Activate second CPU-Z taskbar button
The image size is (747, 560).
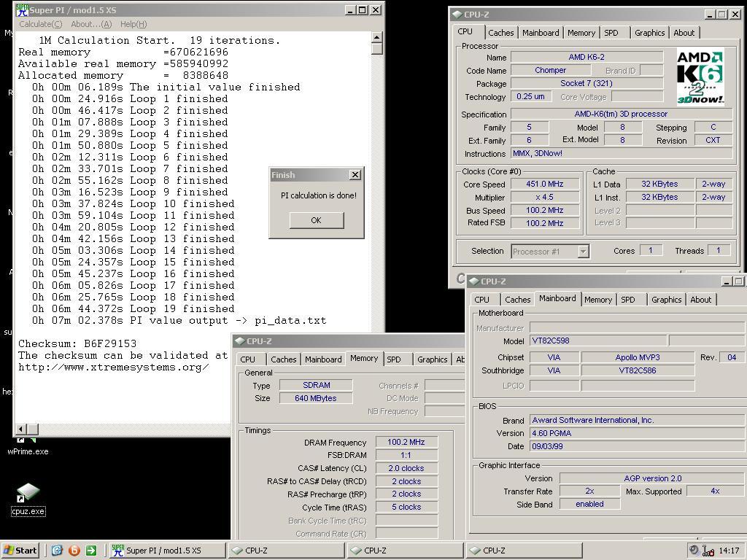[405, 551]
